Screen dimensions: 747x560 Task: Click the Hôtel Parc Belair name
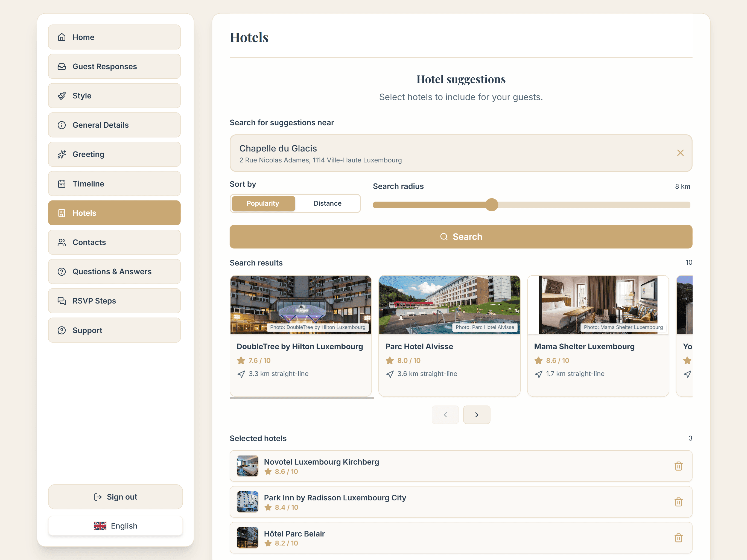click(x=294, y=534)
